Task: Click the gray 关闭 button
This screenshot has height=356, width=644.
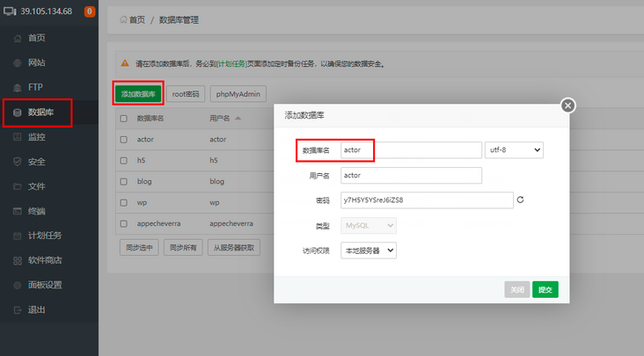Action: coord(517,289)
